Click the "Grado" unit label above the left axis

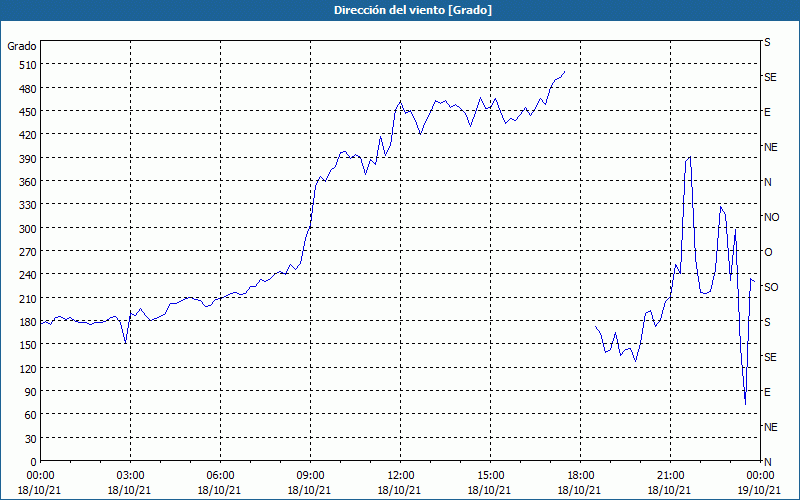22,46
